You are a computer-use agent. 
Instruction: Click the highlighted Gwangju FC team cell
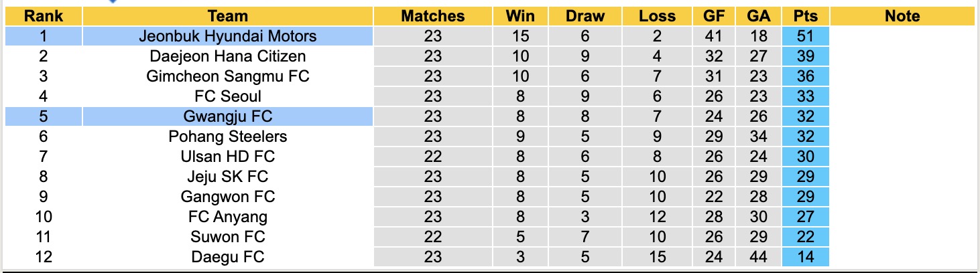tap(228, 116)
